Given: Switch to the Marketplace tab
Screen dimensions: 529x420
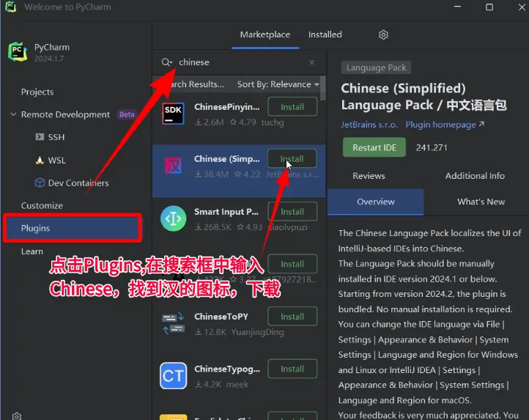Looking at the screenshot, I should (x=264, y=34).
